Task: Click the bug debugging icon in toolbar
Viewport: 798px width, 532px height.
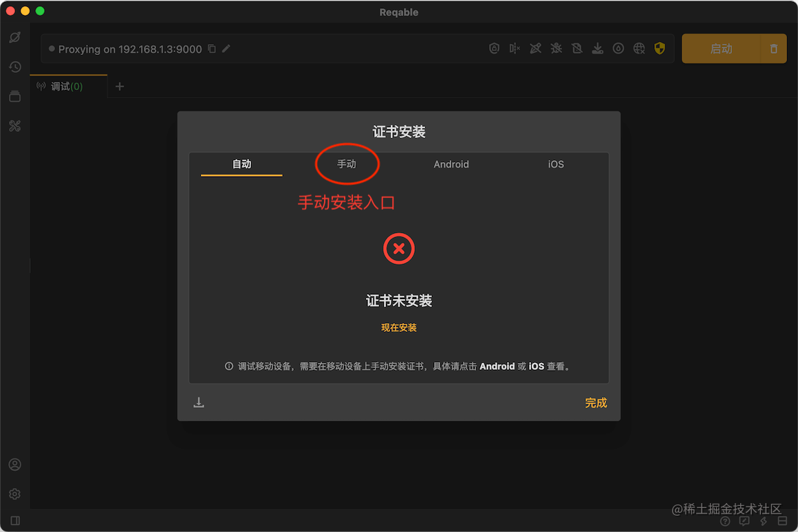Action: [556, 48]
